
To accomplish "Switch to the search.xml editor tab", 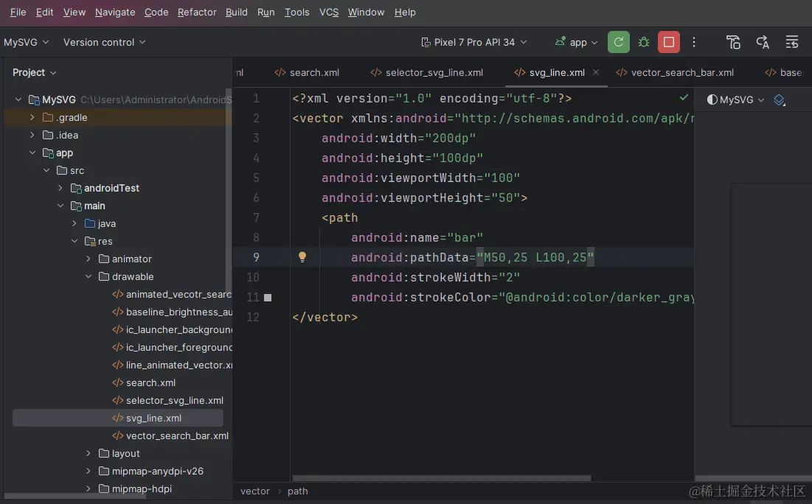I will click(307, 72).
